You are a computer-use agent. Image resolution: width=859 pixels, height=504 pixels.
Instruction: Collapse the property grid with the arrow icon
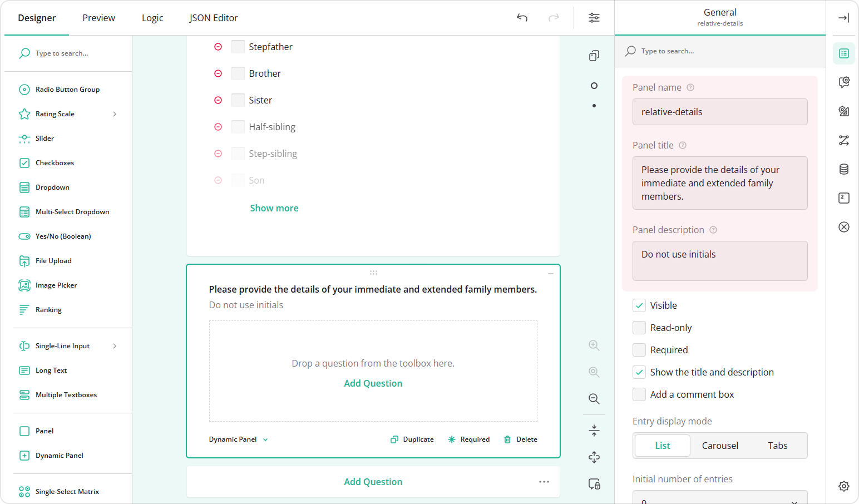(x=843, y=17)
